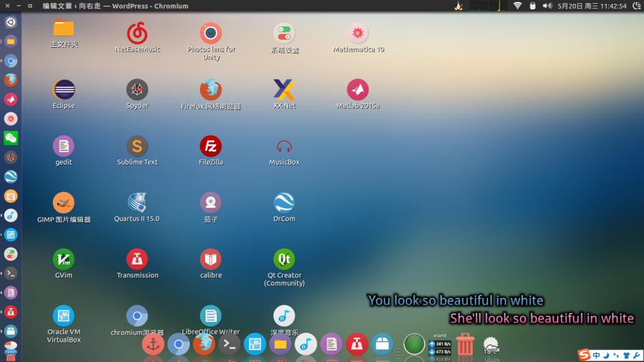
Task: Open the terminal icon in the bottom dock
Action: [230, 344]
